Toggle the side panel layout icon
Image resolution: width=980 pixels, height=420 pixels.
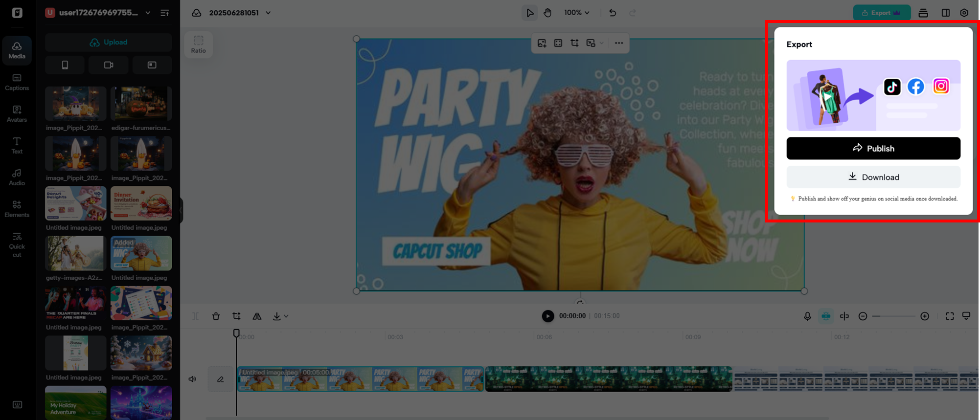pos(946,13)
